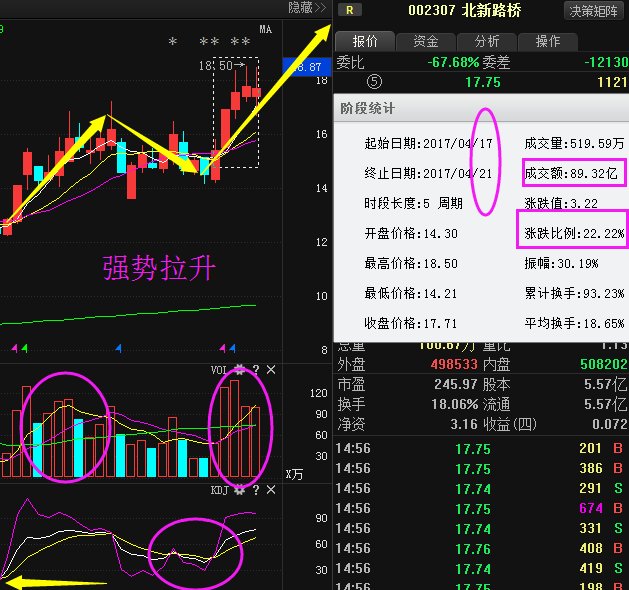Click the MA indicator label on chart
The height and width of the screenshot is (590, 629).
click(265, 30)
